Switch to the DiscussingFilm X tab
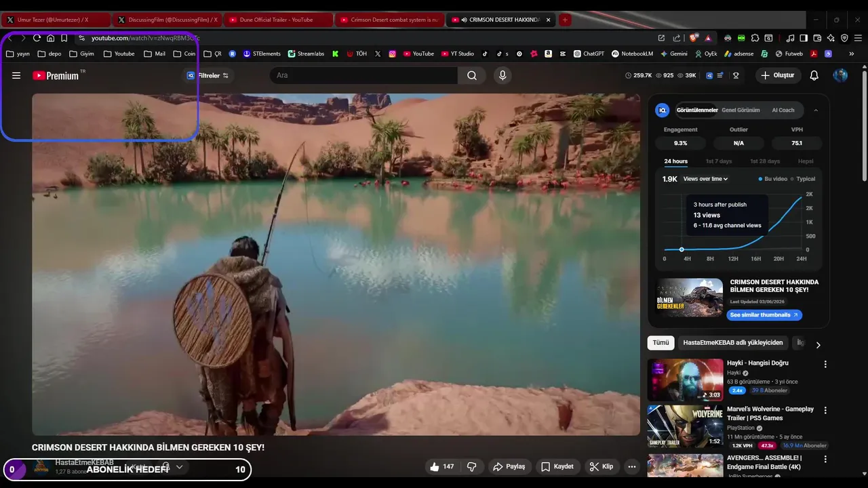The image size is (868, 488). point(167,20)
